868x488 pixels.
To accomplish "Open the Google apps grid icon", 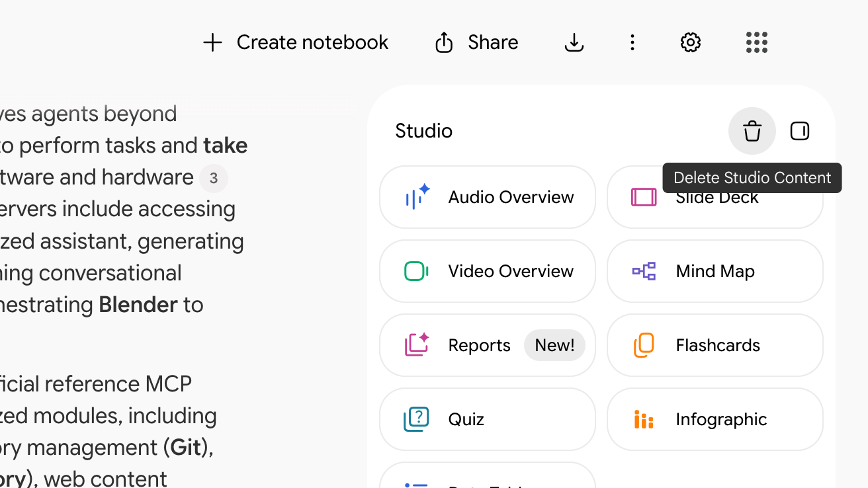I will point(757,42).
